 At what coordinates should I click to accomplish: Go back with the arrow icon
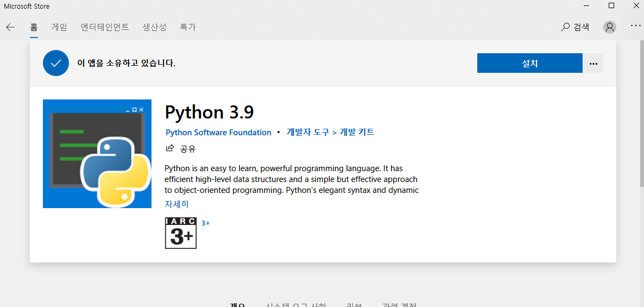[x=10, y=28]
